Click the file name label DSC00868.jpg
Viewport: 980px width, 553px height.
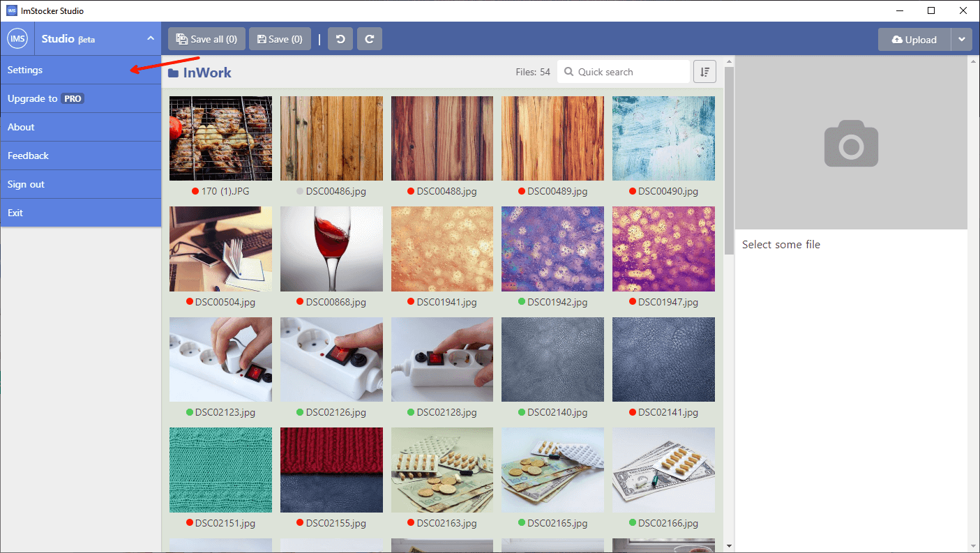pyautogui.click(x=336, y=302)
